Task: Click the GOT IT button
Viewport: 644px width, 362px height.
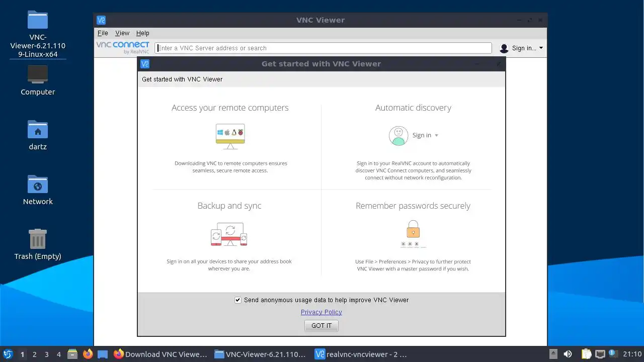Action: (321, 325)
